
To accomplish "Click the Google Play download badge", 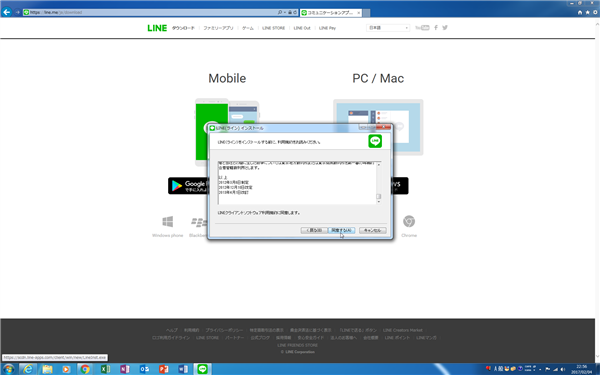I will point(188,186).
